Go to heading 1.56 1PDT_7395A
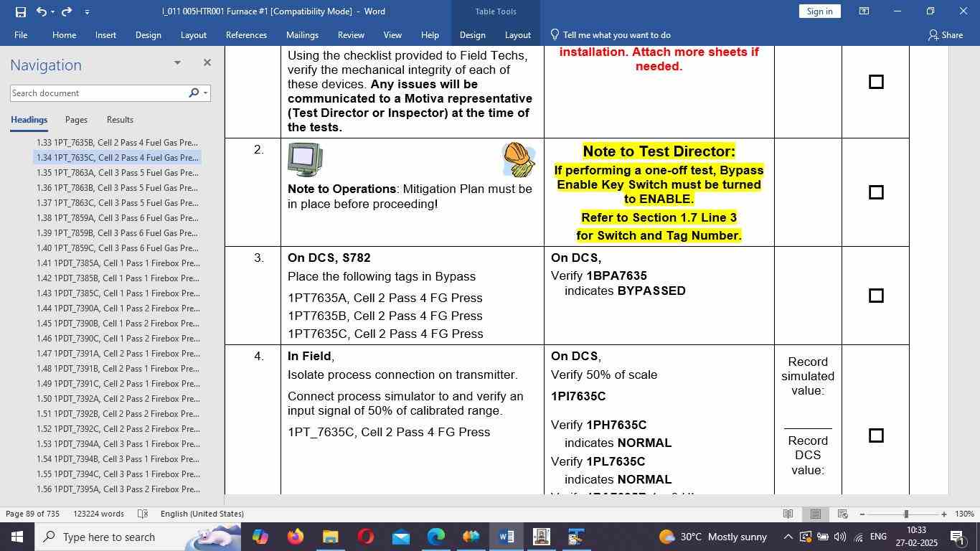This screenshot has height=551, width=980. tap(117, 489)
